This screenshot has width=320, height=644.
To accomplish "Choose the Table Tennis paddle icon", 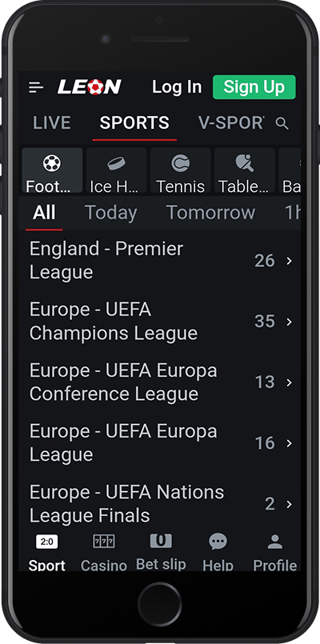I will (245, 163).
